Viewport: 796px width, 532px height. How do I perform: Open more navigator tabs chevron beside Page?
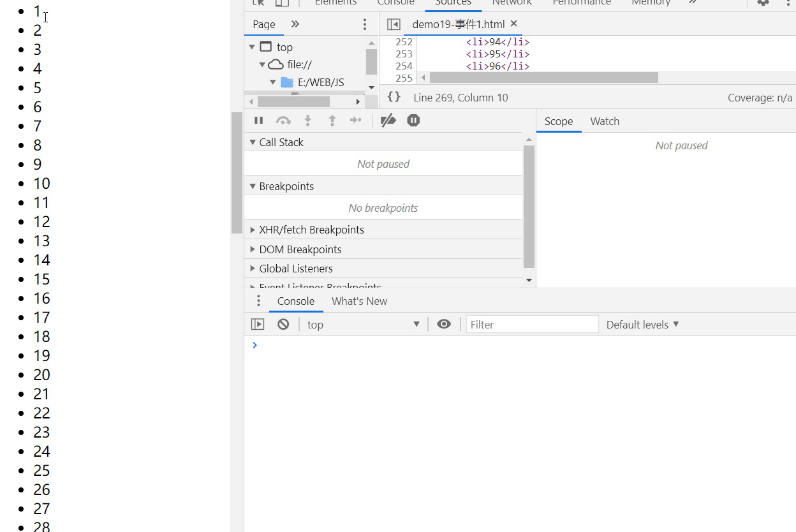(x=295, y=24)
